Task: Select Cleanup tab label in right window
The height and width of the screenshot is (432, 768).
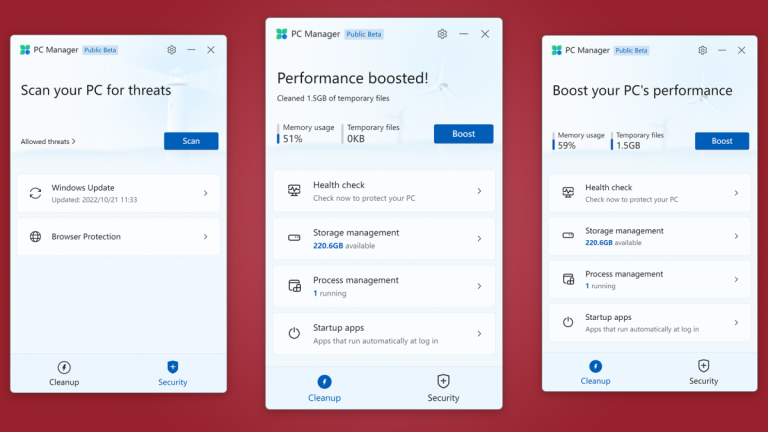Action: pyautogui.click(x=596, y=381)
